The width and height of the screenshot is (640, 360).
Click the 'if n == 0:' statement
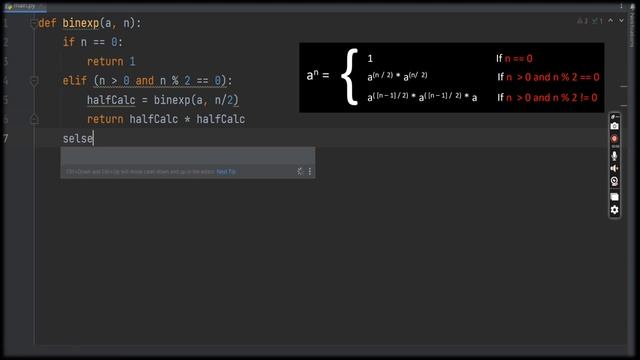93,42
